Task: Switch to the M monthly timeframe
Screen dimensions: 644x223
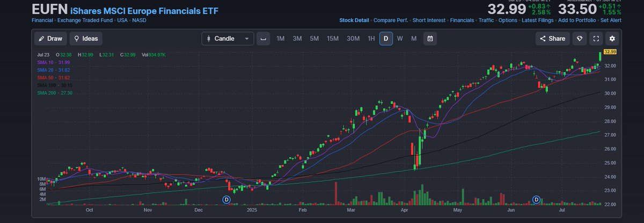Action: (x=414, y=39)
